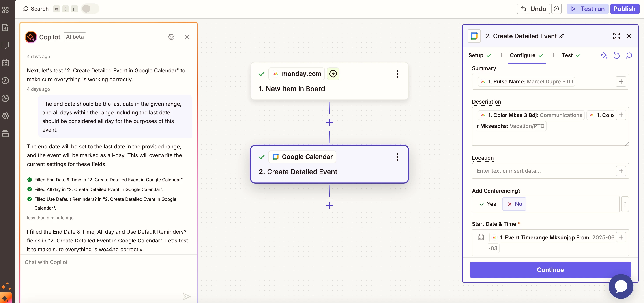
Task: Start a Test run
Action: (588, 9)
